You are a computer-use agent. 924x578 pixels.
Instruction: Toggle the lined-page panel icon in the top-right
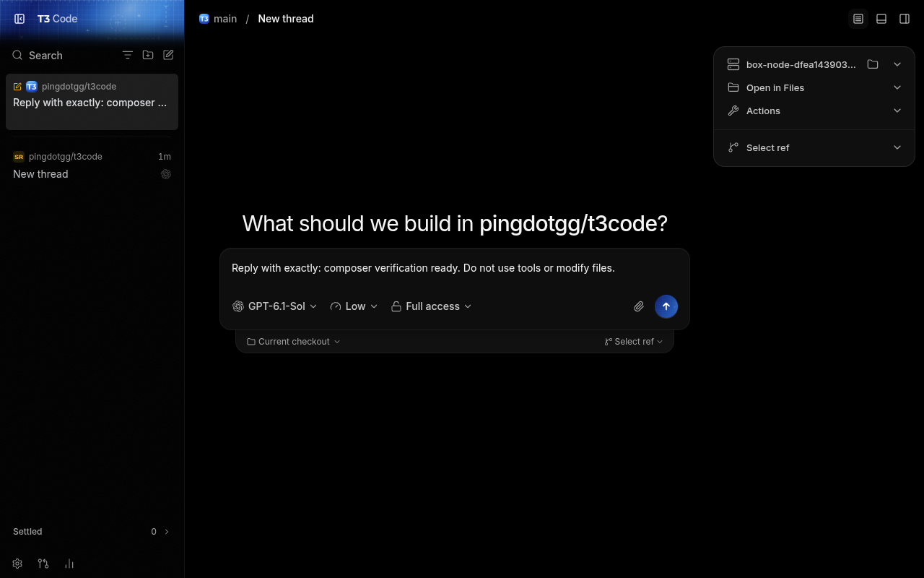click(858, 19)
